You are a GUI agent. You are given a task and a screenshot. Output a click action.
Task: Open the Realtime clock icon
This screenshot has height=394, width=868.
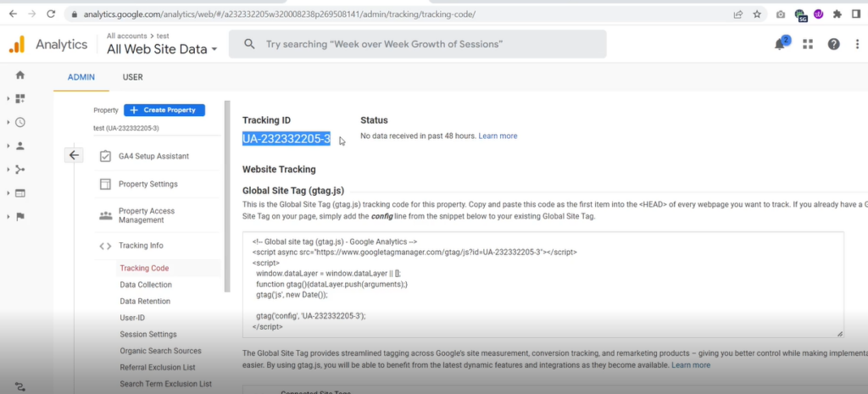tap(20, 122)
